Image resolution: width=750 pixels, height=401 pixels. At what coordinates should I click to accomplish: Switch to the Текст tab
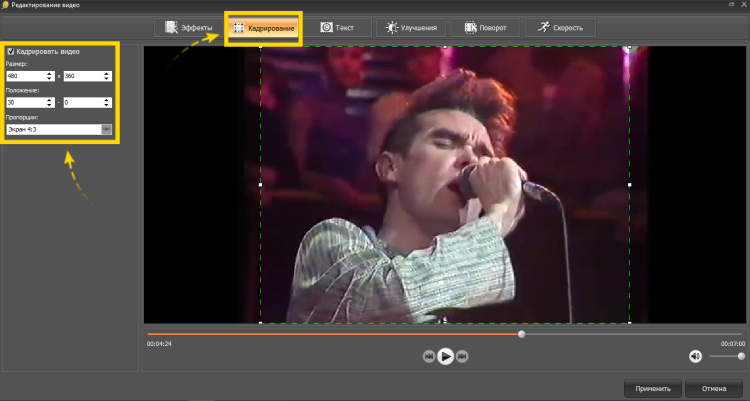(x=338, y=28)
